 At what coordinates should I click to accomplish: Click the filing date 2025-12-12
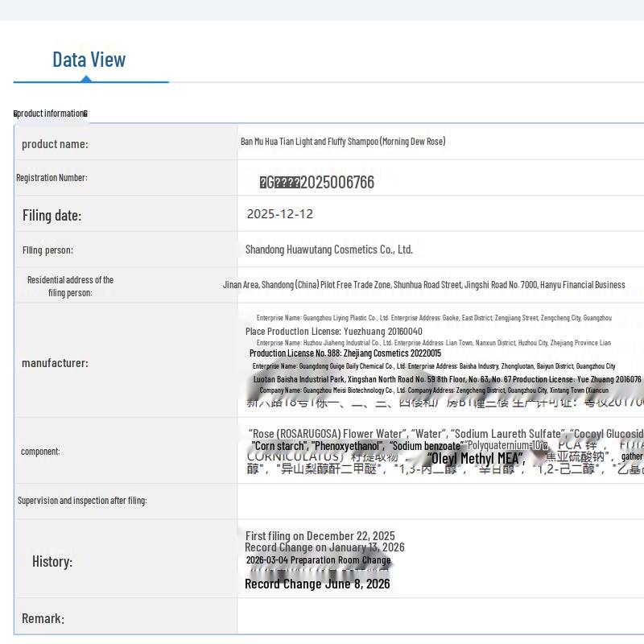[279, 214]
